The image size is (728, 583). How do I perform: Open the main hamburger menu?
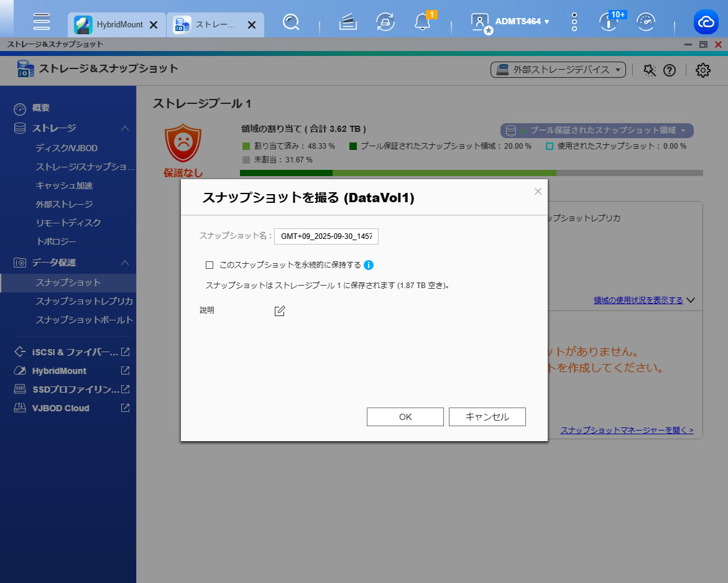[42, 22]
